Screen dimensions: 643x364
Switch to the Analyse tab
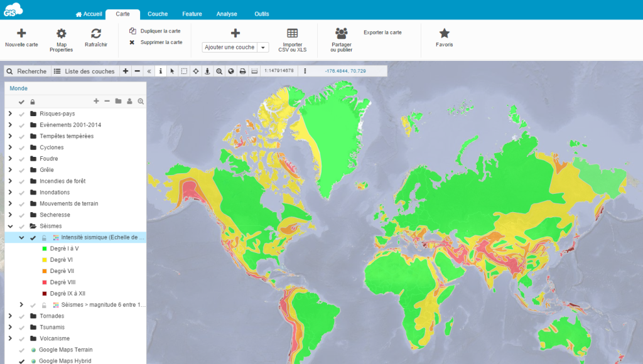(226, 14)
